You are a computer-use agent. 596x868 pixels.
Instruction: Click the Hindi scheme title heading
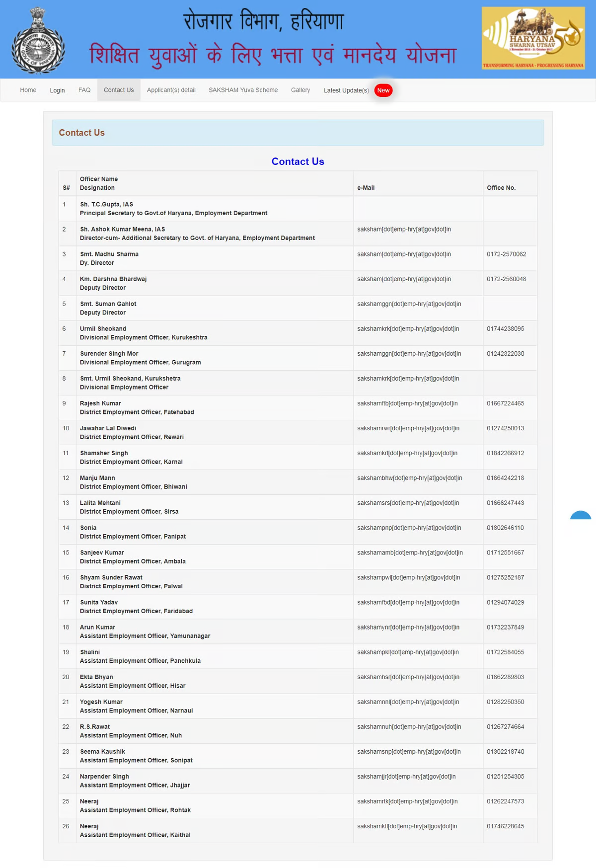click(x=273, y=55)
